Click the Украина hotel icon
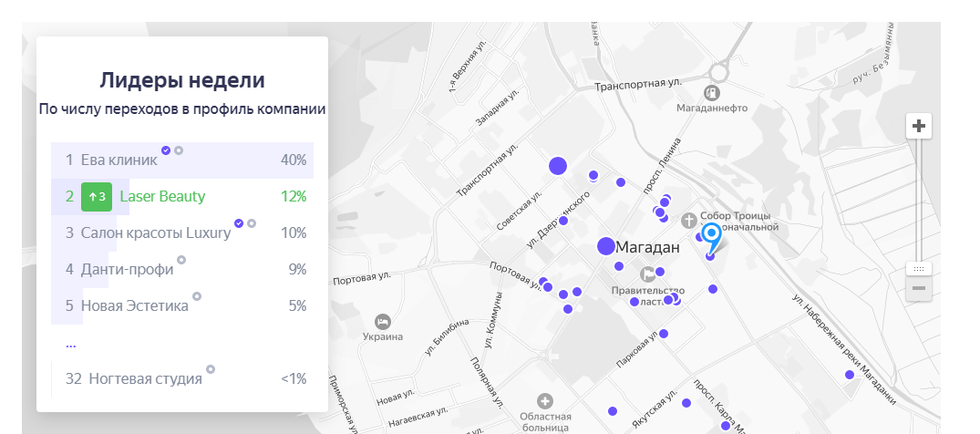The image size is (980, 434). tap(383, 321)
